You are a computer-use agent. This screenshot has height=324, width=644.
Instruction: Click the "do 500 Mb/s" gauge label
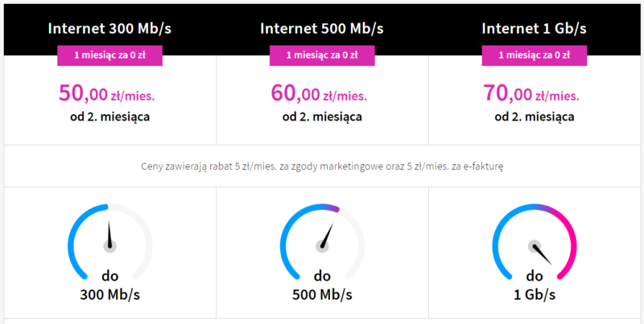(322, 285)
